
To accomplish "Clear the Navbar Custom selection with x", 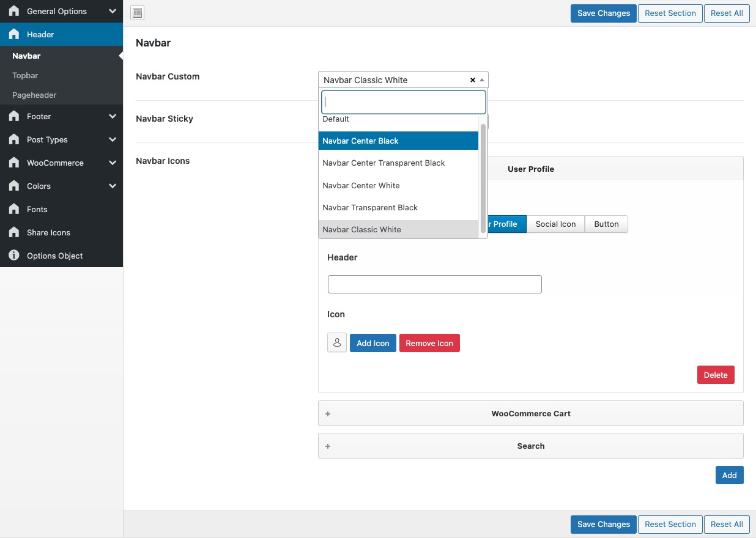I will tap(472, 80).
